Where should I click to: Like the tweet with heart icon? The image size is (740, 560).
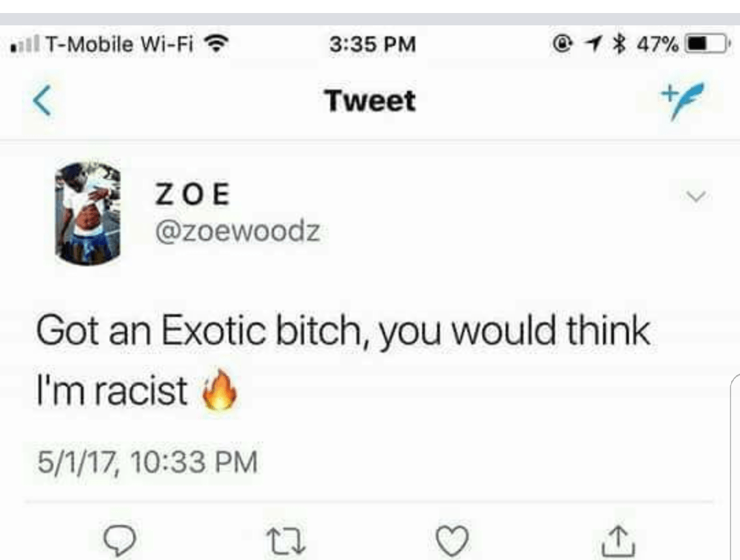coord(452,540)
